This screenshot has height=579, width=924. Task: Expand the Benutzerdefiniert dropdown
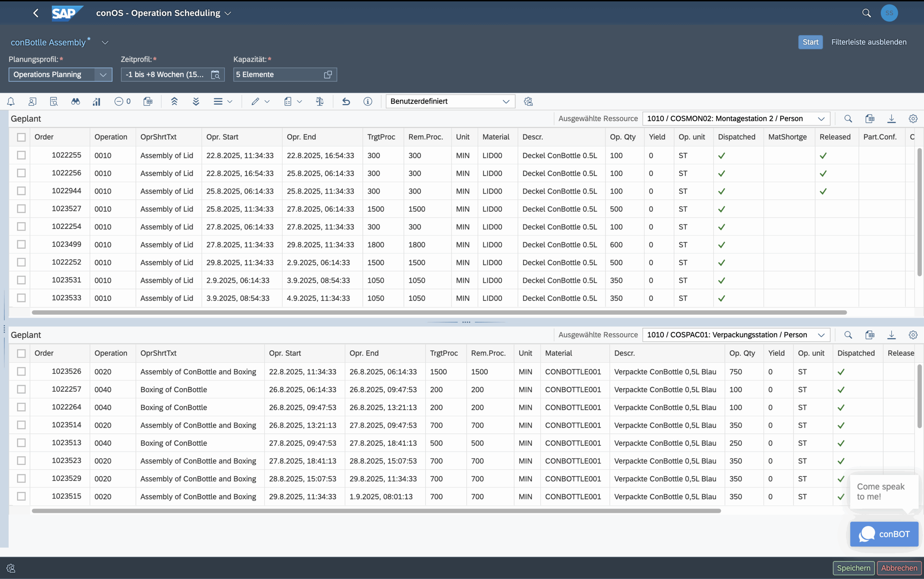tap(506, 101)
